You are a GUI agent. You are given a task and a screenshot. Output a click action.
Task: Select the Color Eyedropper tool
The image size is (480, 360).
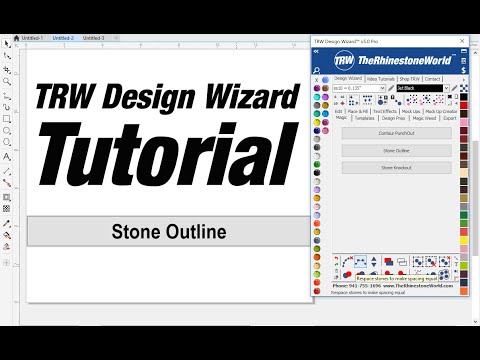(x=7, y=224)
